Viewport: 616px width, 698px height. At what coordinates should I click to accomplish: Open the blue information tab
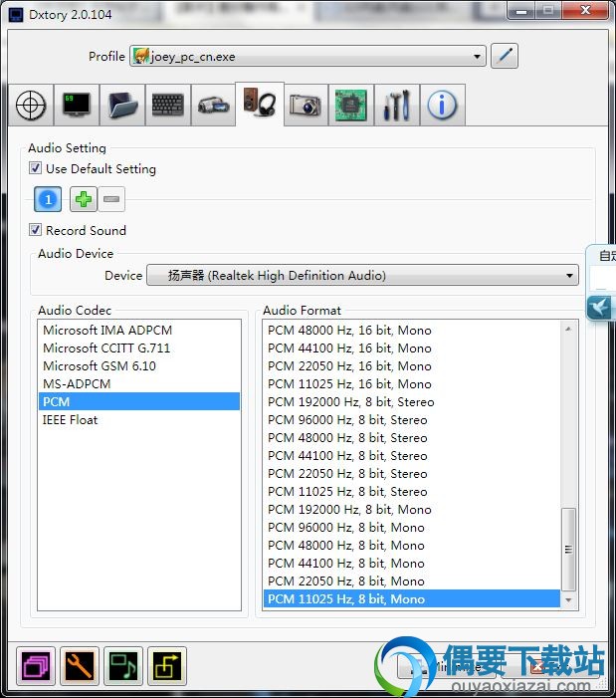442,106
